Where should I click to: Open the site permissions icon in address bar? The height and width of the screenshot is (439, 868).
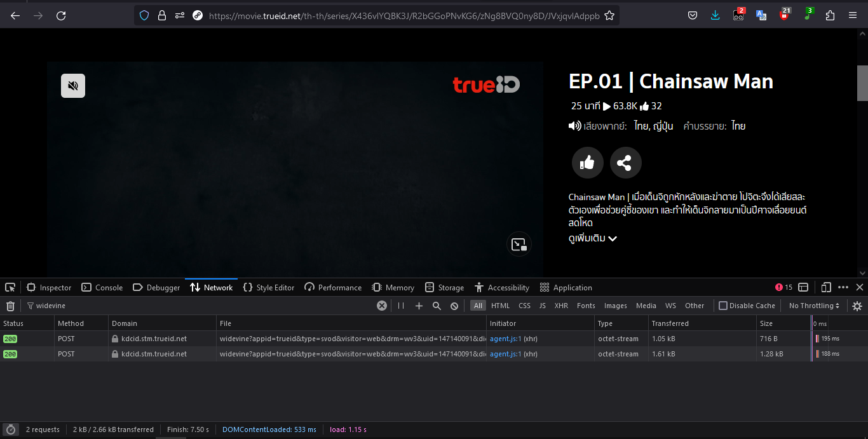[180, 15]
